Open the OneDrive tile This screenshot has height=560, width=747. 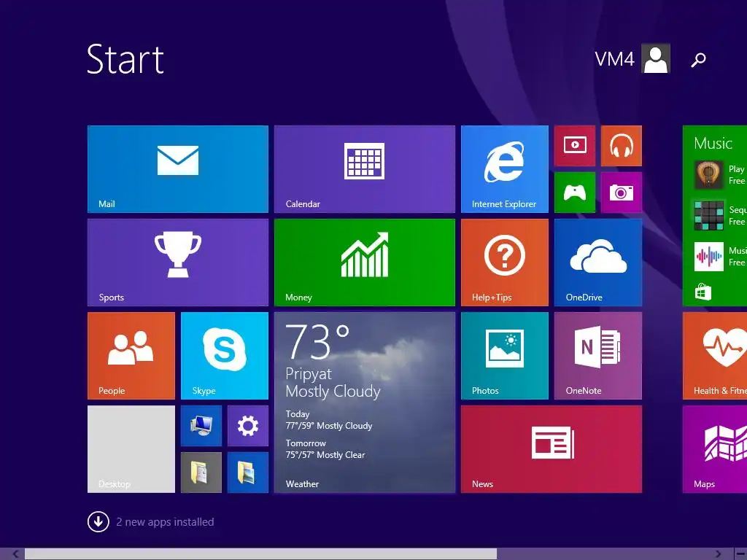pyautogui.click(x=598, y=262)
